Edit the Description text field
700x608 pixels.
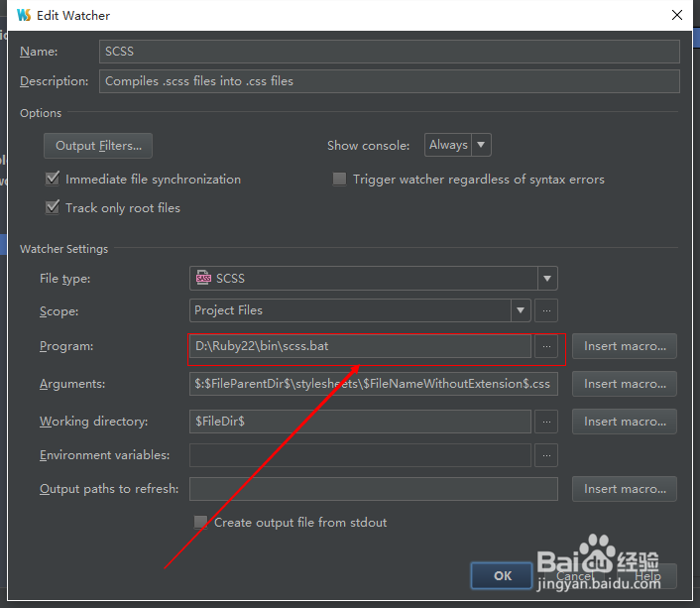pyautogui.click(x=390, y=81)
